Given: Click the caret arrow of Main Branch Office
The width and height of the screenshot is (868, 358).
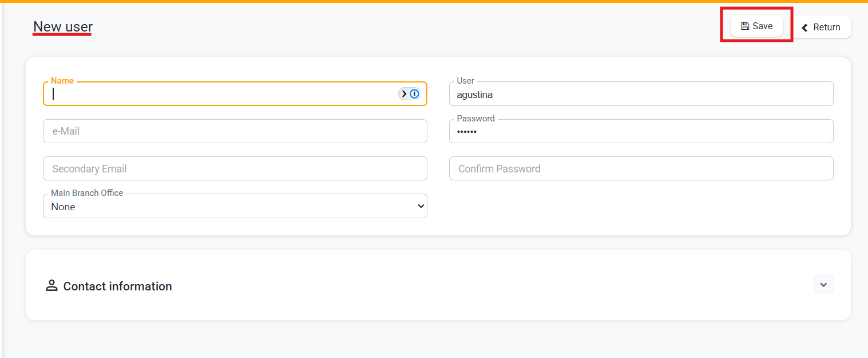Looking at the screenshot, I should point(421,206).
